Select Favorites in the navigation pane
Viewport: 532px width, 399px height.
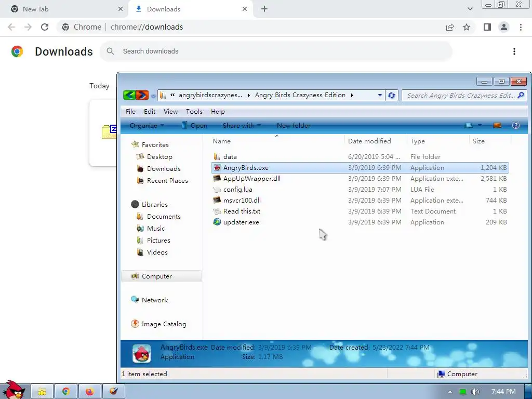155,144
